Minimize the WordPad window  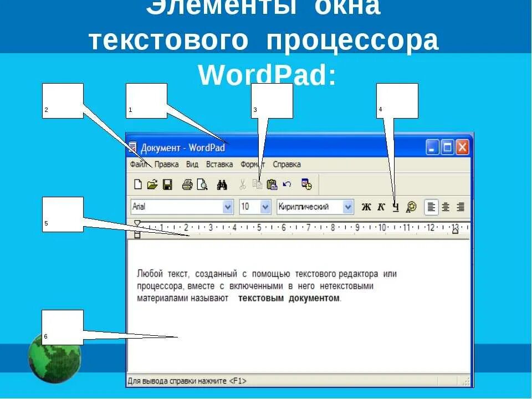432,147
